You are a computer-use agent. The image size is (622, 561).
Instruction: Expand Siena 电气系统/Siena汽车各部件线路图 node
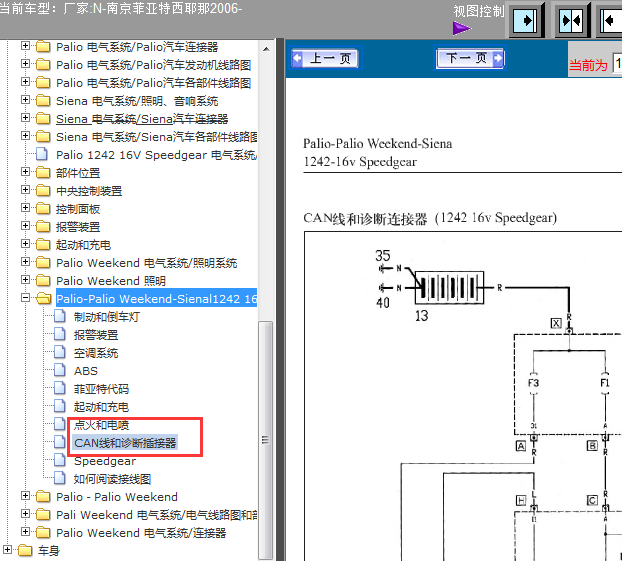pyautogui.click(x=25, y=136)
